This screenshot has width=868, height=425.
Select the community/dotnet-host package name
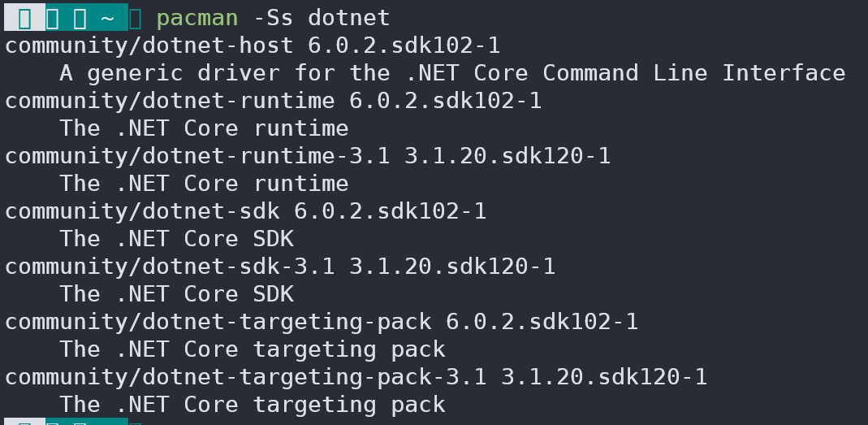point(149,46)
